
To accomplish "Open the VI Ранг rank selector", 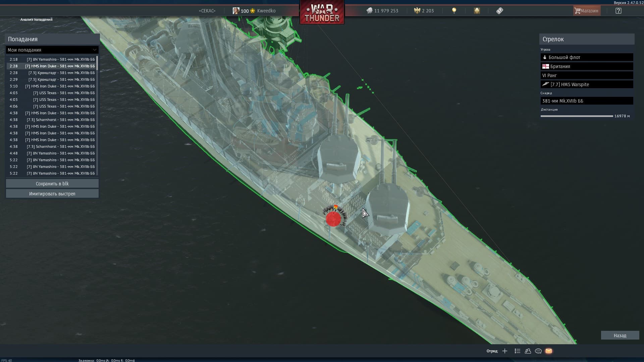I will (587, 75).
